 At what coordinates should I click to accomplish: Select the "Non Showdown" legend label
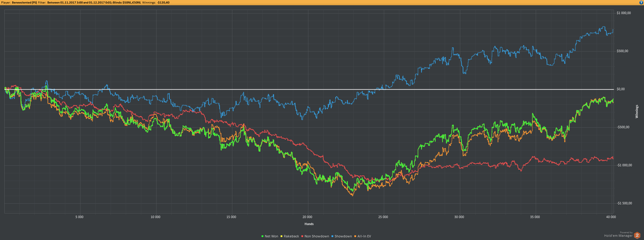317,236
